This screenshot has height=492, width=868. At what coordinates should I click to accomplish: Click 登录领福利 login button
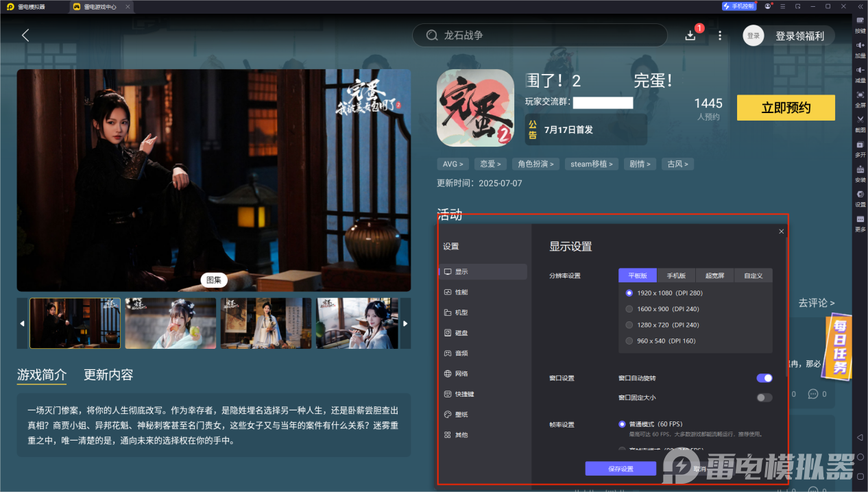799,36
